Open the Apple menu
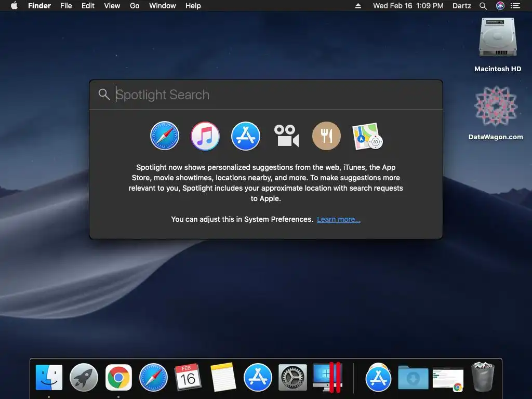 coord(14,6)
